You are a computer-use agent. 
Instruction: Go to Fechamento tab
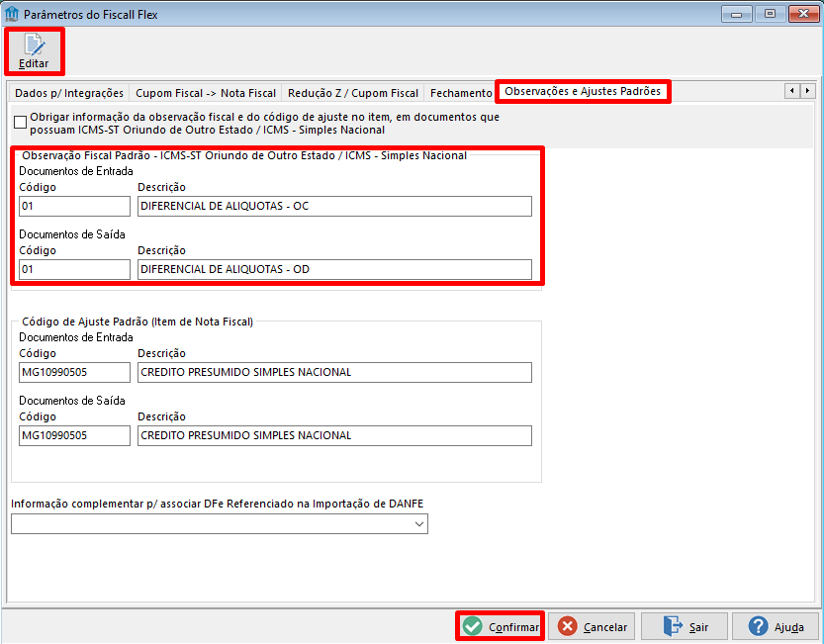tap(461, 93)
